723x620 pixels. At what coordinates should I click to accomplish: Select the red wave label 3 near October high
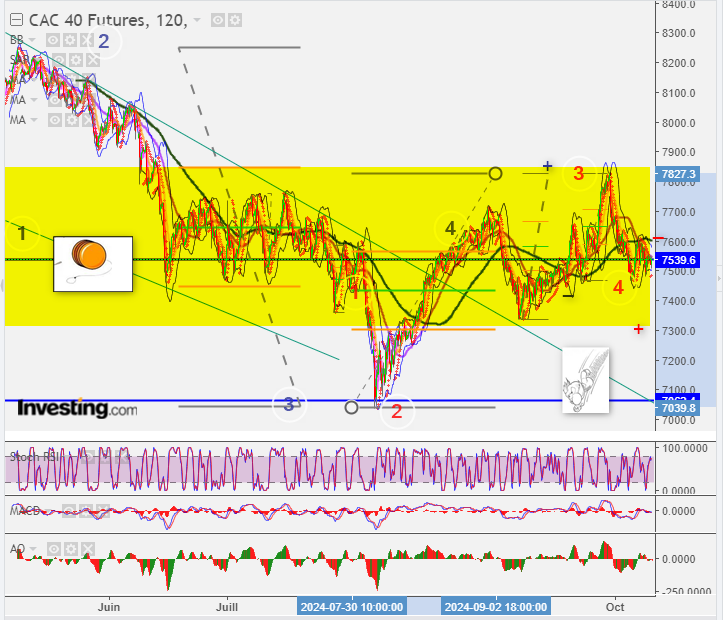click(579, 174)
